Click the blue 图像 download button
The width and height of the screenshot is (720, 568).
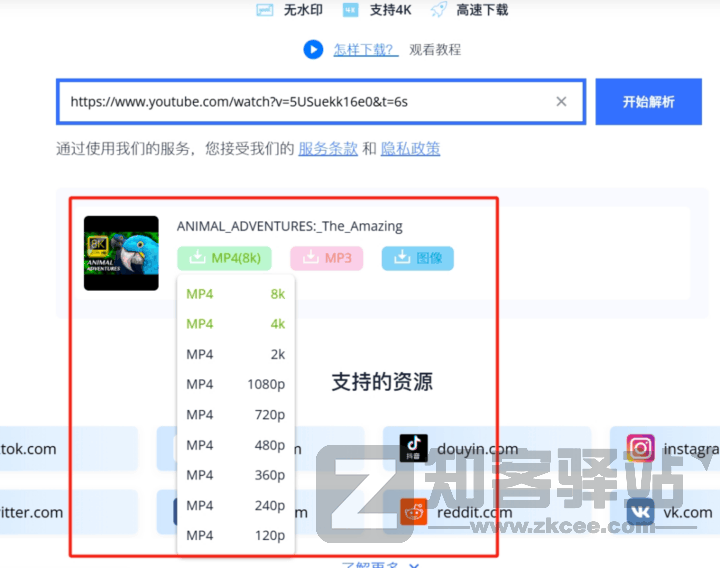coord(417,258)
